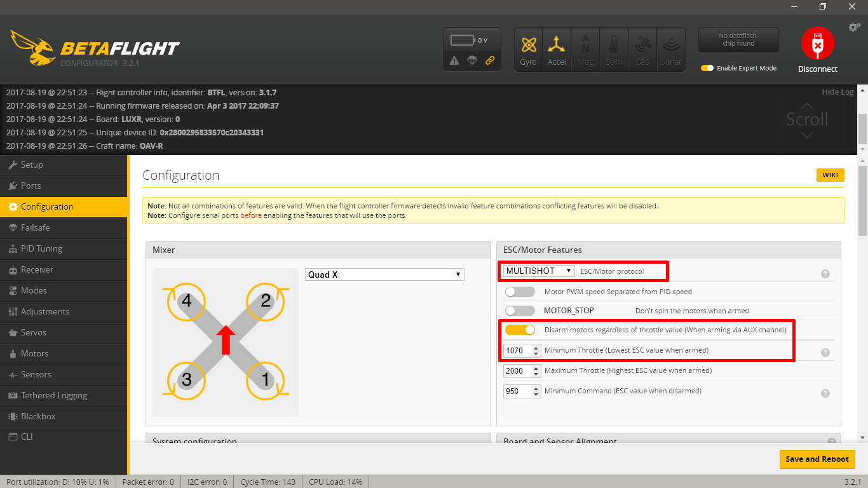Toggle Disarm motors regardless of throttle switch
This screenshot has width=868, height=488.
coord(520,330)
